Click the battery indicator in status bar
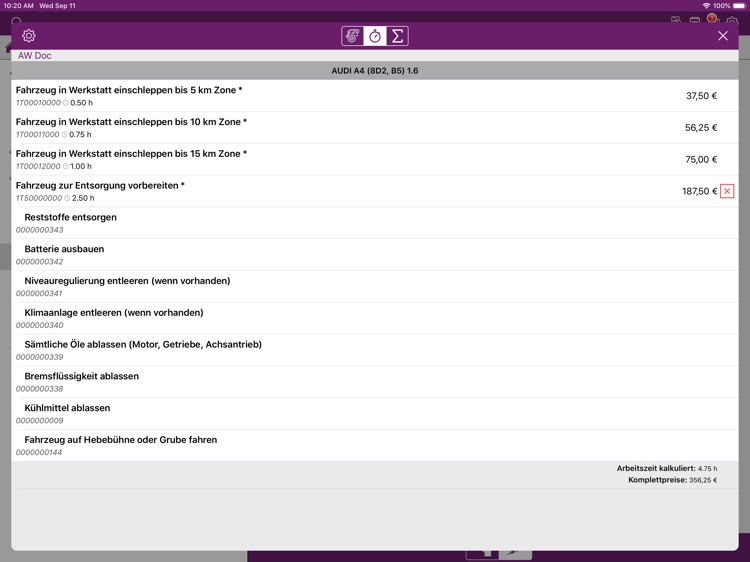 click(739, 6)
